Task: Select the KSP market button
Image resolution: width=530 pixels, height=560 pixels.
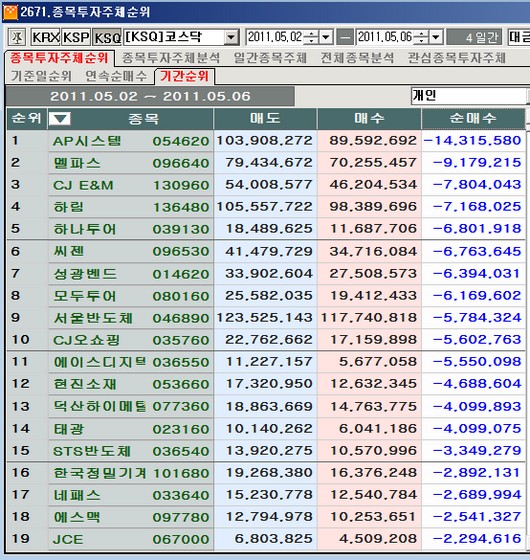Action: [x=76, y=37]
